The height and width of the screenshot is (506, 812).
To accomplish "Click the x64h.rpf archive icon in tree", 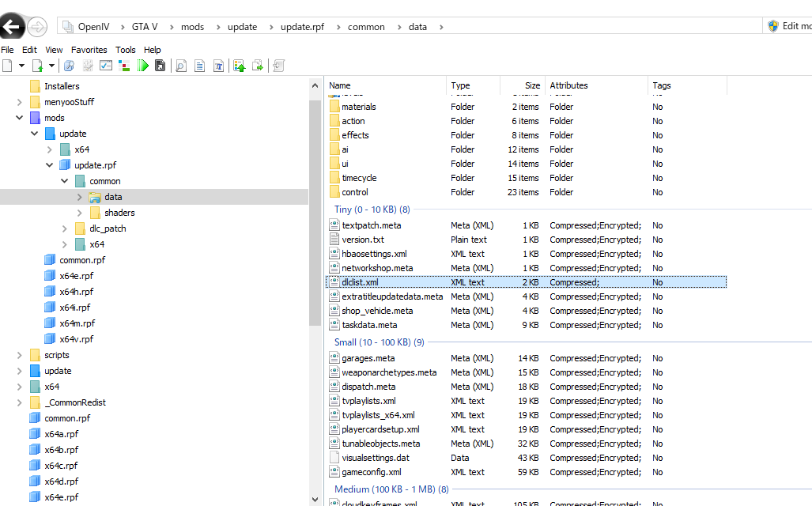I will pos(50,292).
